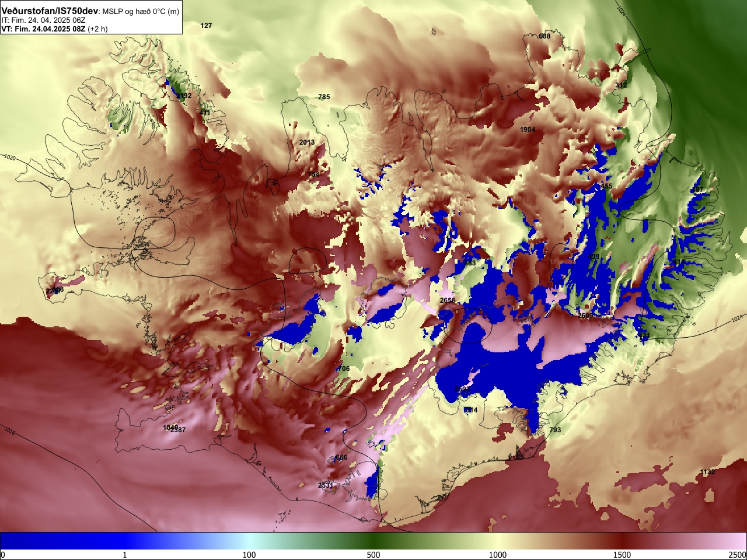Click the 688 height value on the map
Image resolution: width=747 pixels, height=560 pixels.
[544, 36]
